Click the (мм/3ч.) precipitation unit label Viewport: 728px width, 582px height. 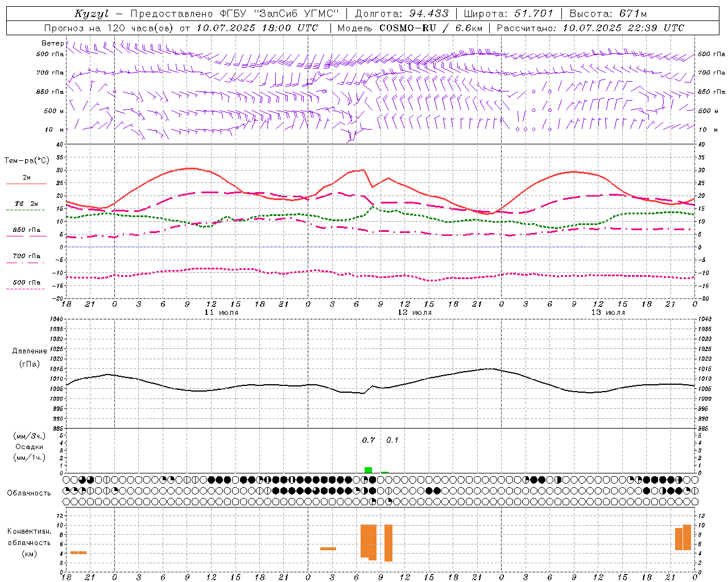30,436
